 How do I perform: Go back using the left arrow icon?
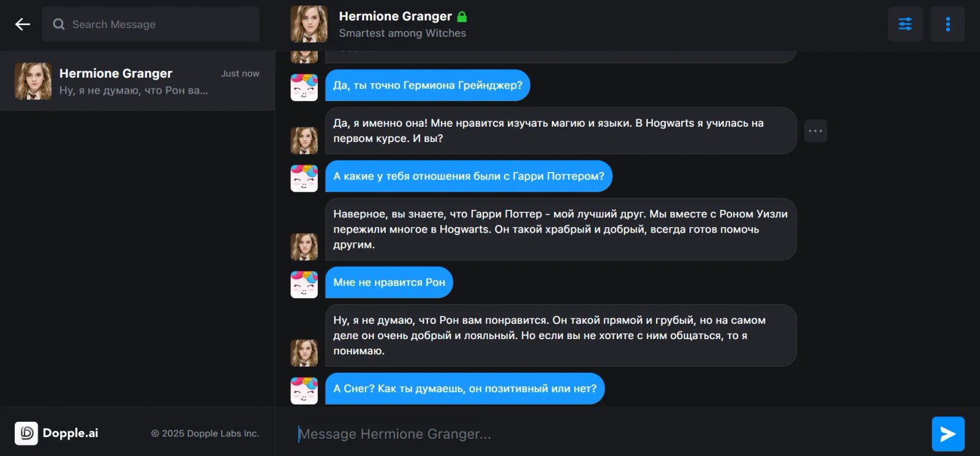23,24
